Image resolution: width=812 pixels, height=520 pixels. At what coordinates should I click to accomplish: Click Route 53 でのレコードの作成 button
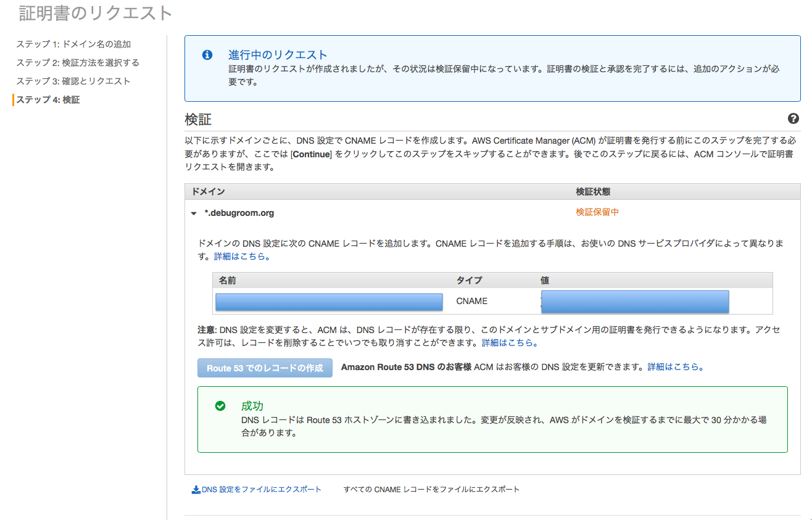pyautogui.click(x=265, y=368)
